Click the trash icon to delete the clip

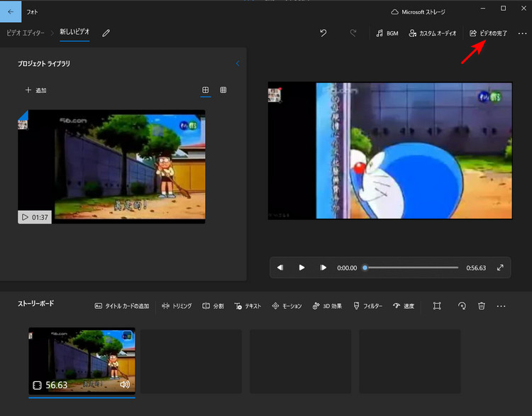pos(482,306)
